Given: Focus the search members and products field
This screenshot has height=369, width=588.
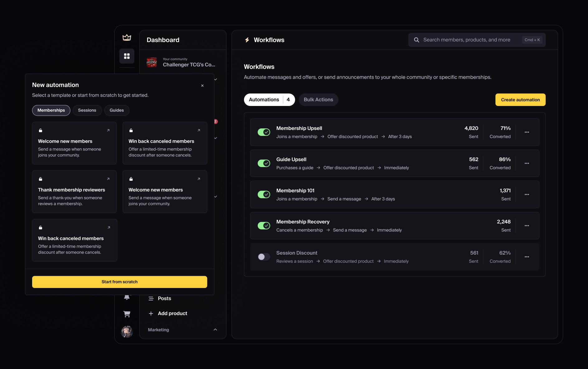Looking at the screenshot, I should 477,40.
